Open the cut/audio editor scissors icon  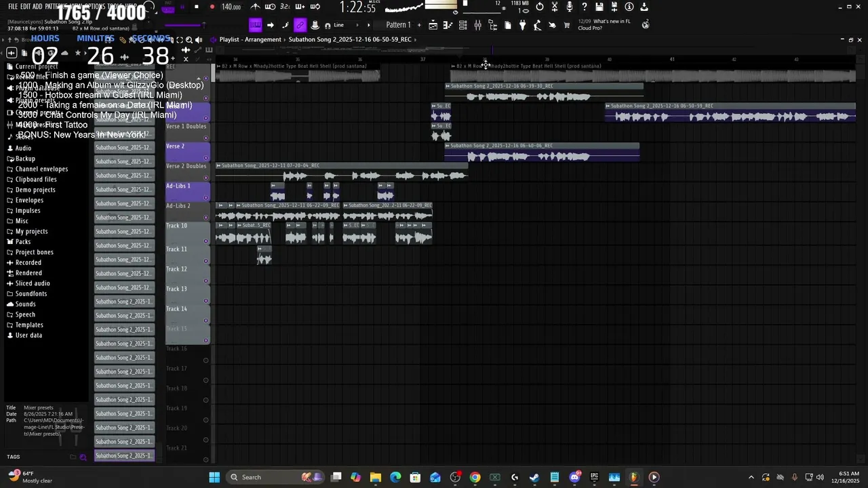click(x=555, y=7)
